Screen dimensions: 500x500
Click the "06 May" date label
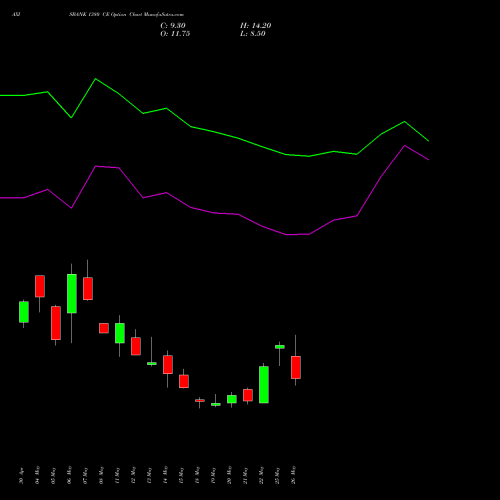click(70, 475)
